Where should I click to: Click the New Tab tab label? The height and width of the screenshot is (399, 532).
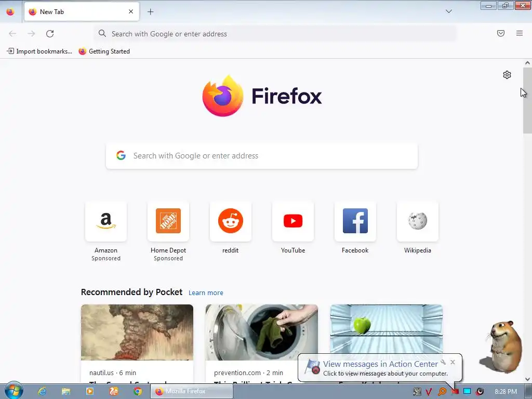click(x=52, y=11)
